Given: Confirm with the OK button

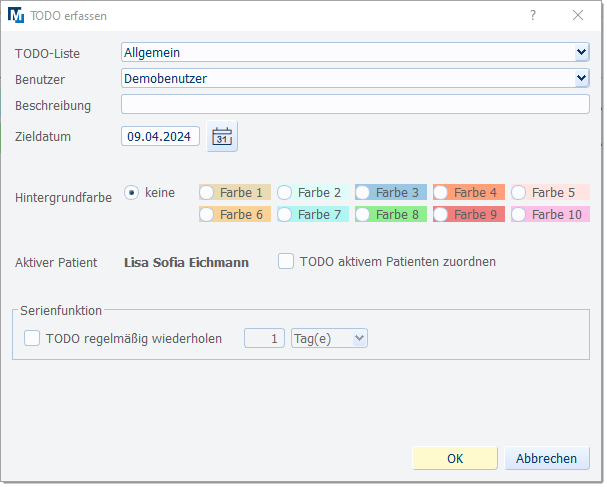Looking at the screenshot, I should pos(455,459).
